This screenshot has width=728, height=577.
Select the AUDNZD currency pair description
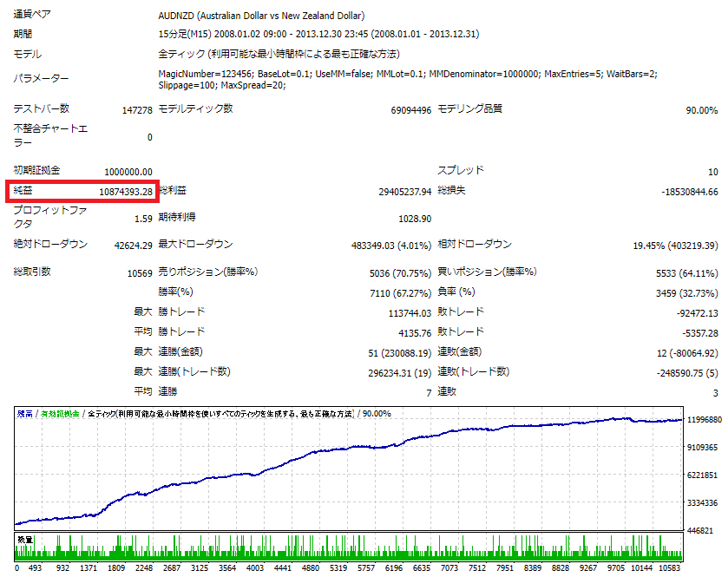[x=261, y=16]
